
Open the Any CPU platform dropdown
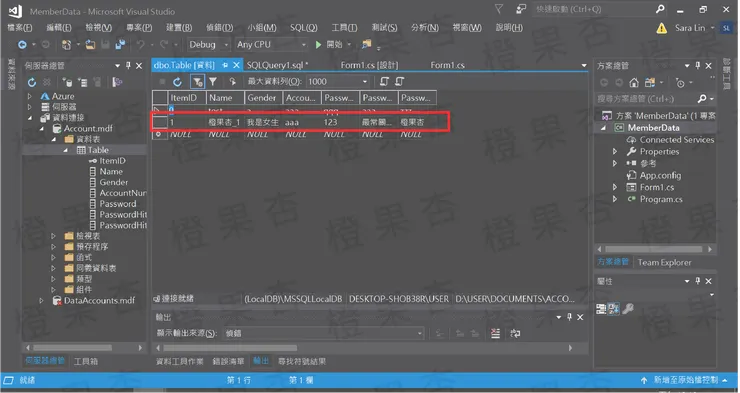(271, 44)
